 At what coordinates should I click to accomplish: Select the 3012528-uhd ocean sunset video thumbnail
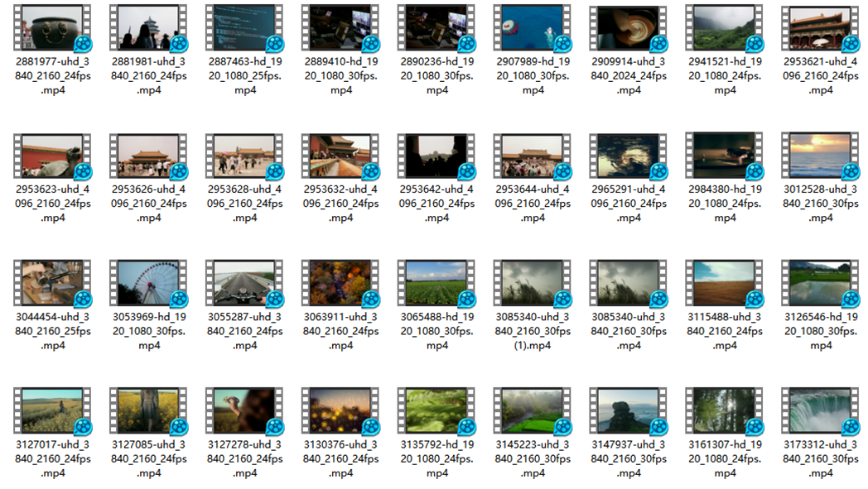click(x=821, y=155)
